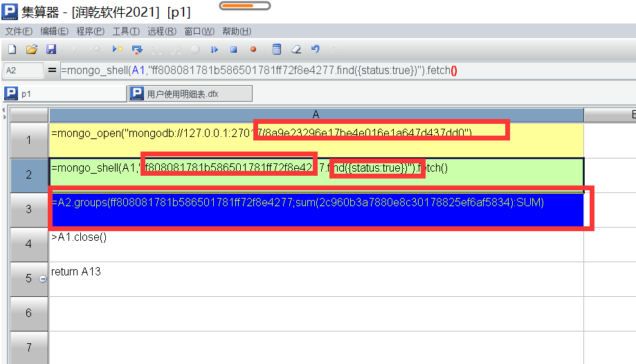636x364 pixels.
Task: Click the disabled step-return icon
Action: (x=176, y=50)
